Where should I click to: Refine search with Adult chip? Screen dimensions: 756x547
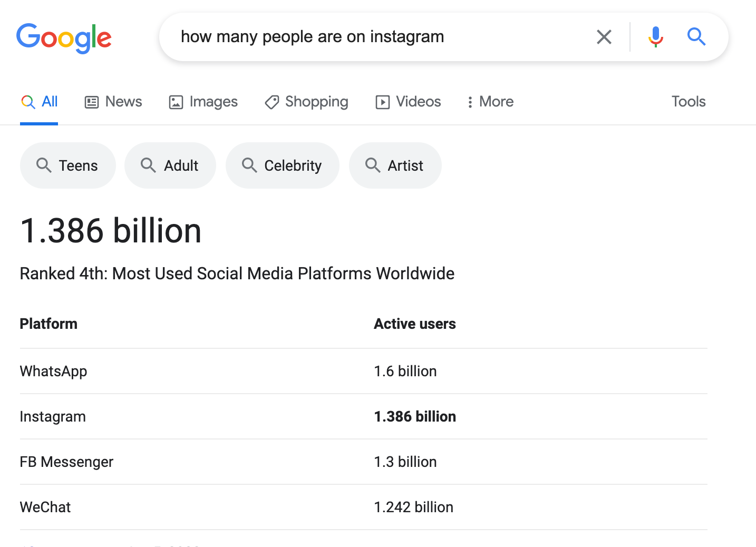click(x=170, y=165)
